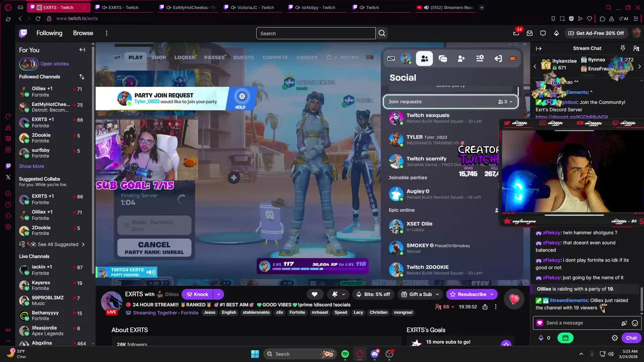Open chat settings gear icon

tap(614, 338)
